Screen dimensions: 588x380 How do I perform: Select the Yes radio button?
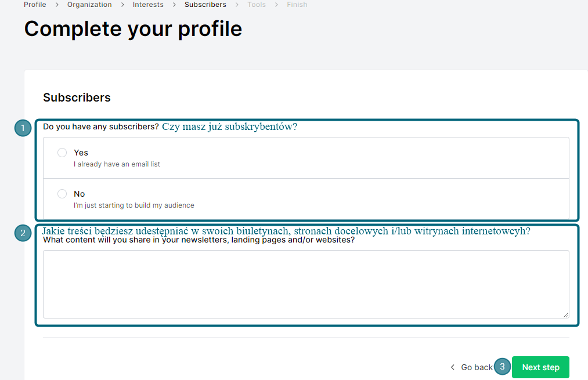pyautogui.click(x=62, y=153)
